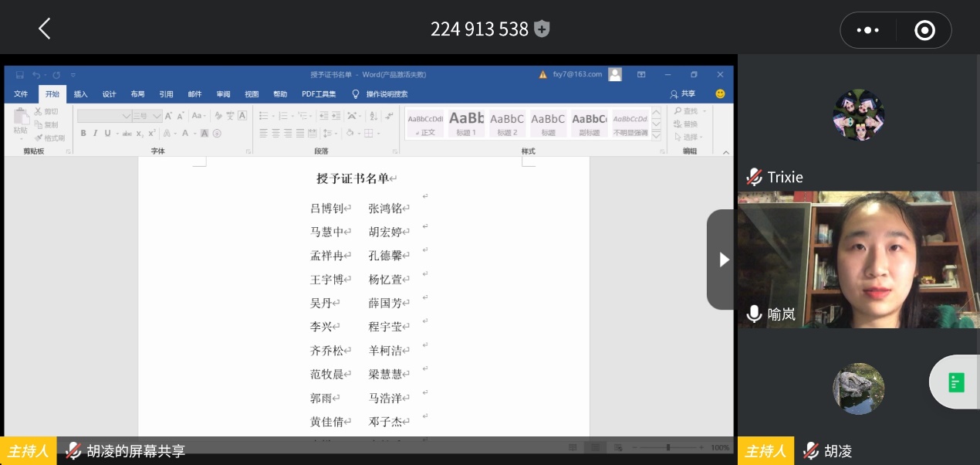Image resolution: width=980 pixels, height=465 pixels.
Task: Apply the 标题 1 heading style
Action: pyautogui.click(x=468, y=122)
